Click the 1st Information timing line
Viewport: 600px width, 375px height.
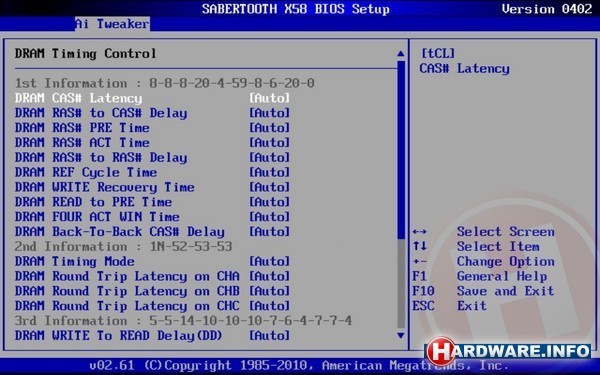coord(165,83)
